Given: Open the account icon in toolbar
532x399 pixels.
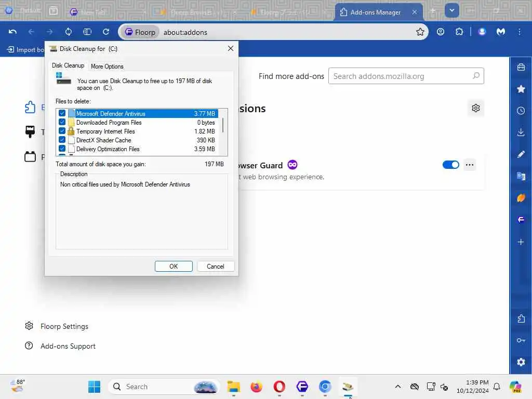Looking at the screenshot, I should click(x=441, y=32).
